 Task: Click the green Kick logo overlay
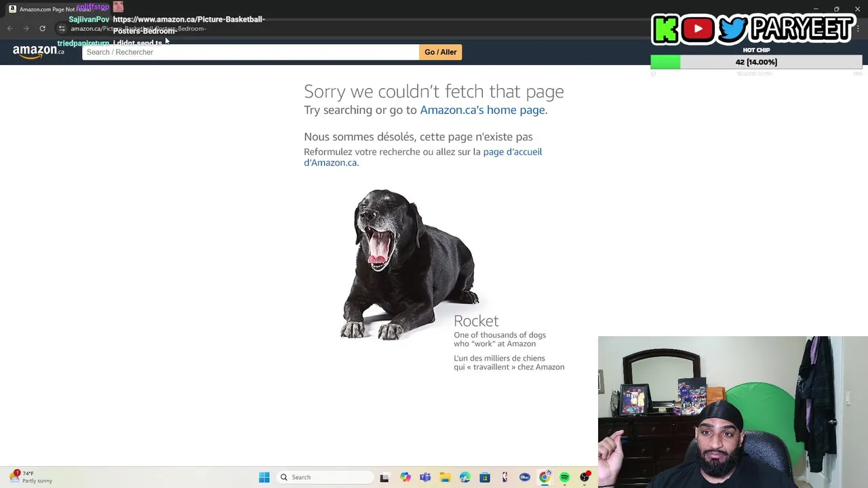pos(665,29)
